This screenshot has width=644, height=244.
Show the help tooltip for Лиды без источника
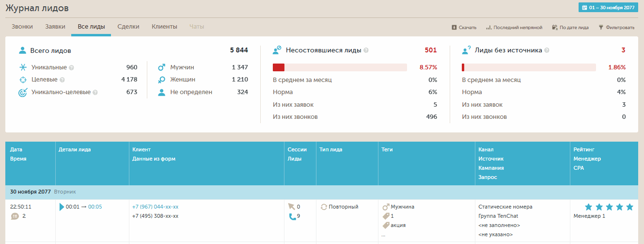pyautogui.click(x=547, y=50)
